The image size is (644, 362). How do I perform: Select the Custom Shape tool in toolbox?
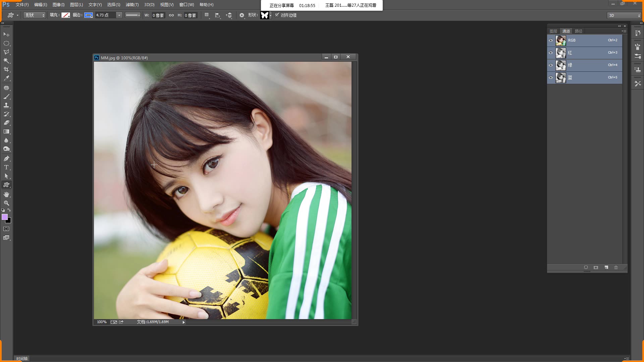pos(6,185)
